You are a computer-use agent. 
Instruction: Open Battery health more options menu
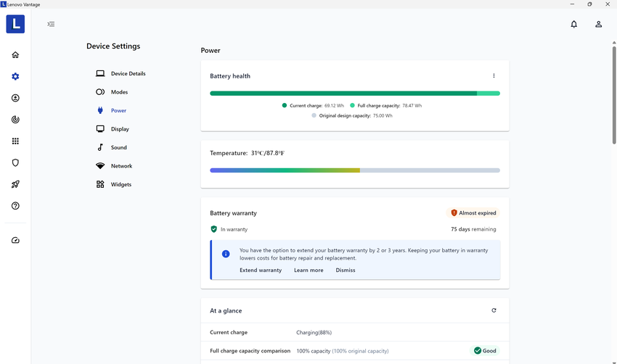coord(494,76)
